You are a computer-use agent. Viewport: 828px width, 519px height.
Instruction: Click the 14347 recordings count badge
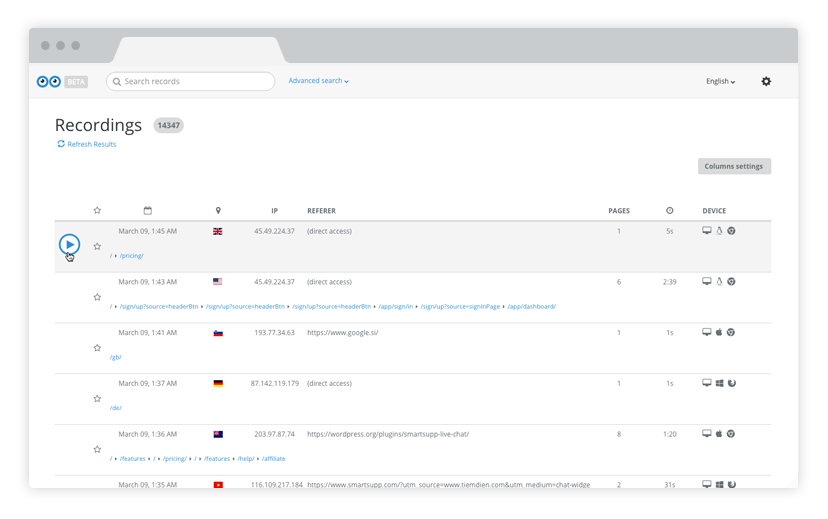point(168,126)
